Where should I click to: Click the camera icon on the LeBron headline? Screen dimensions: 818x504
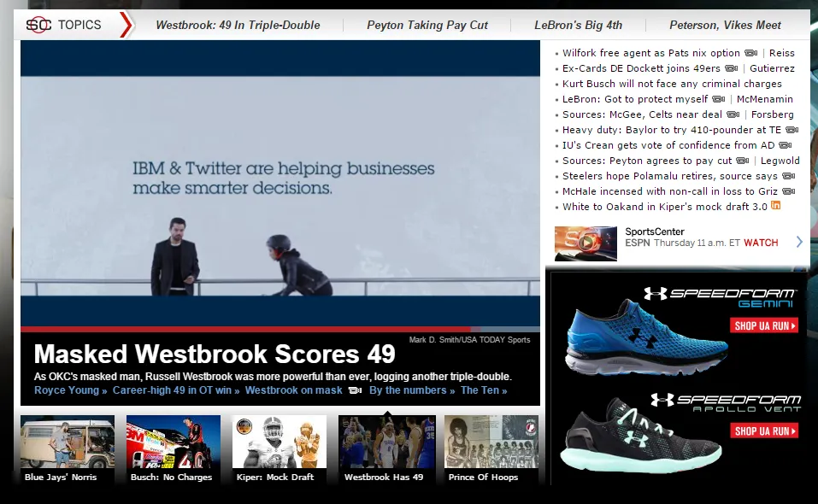(717, 99)
